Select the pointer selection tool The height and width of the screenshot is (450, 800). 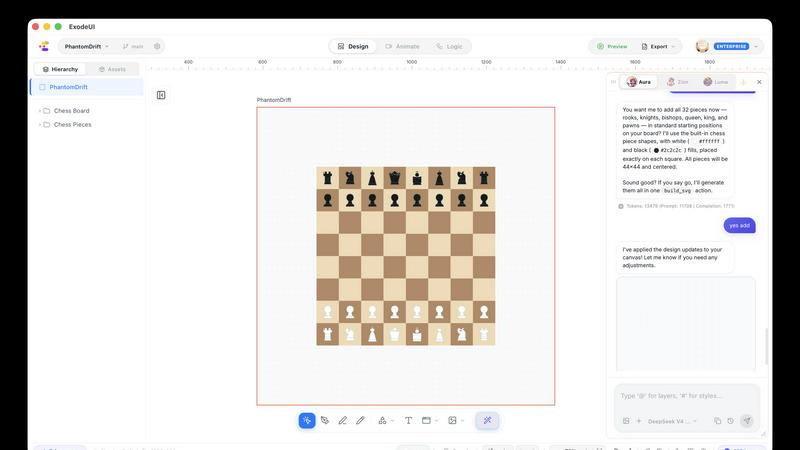307,420
